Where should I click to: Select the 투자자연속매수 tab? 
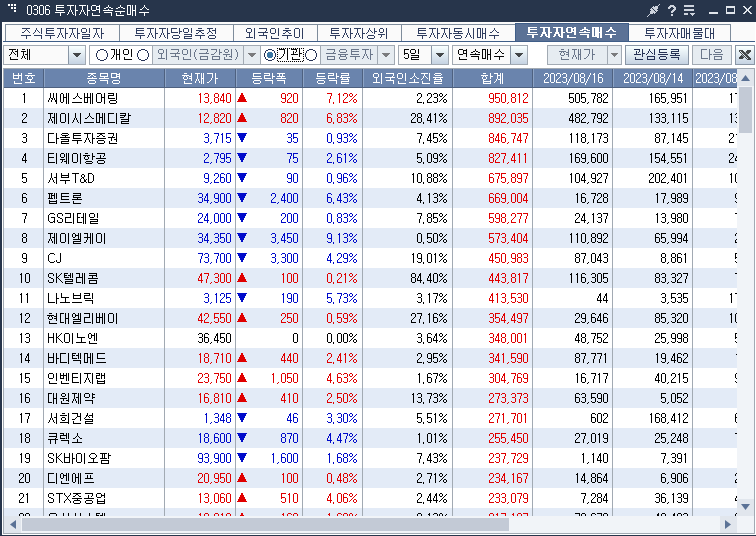coord(572,32)
